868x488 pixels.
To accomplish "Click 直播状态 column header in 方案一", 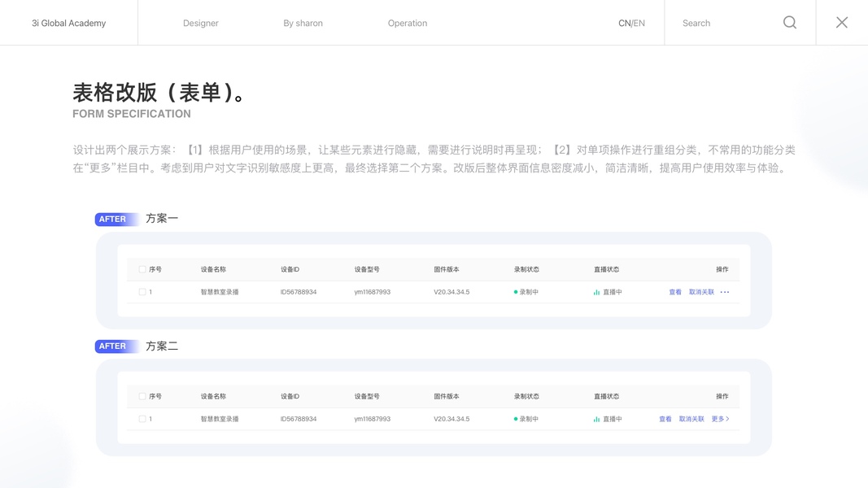I will (x=606, y=269).
